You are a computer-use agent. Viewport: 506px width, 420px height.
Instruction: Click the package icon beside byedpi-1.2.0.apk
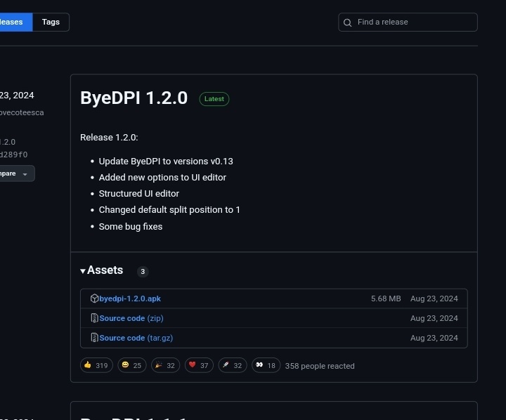(x=94, y=298)
